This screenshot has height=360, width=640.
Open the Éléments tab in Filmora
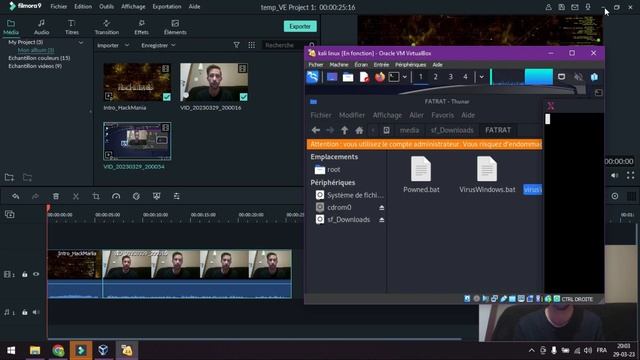tap(175, 27)
